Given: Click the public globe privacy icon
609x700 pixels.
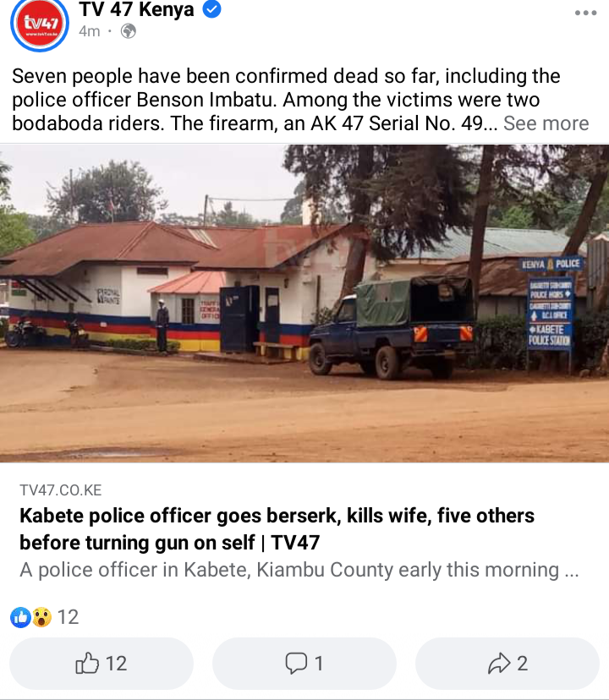Looking at the screenshot, I should pos(129,31).
